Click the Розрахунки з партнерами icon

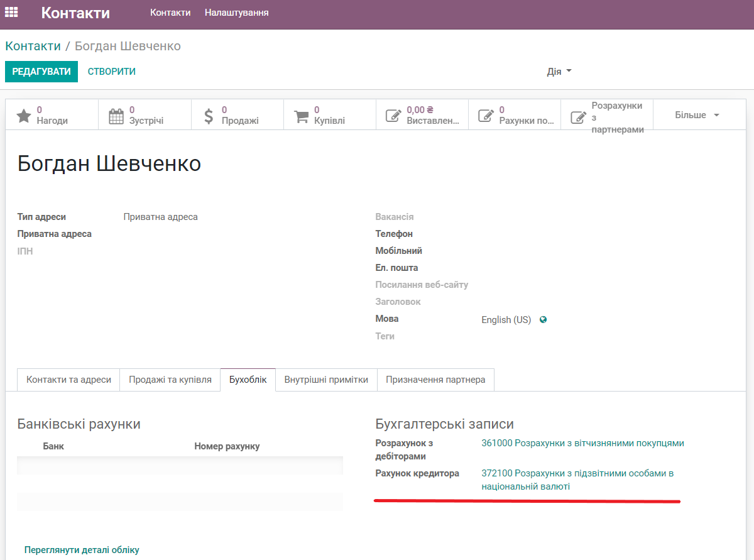tap(579, 115)
